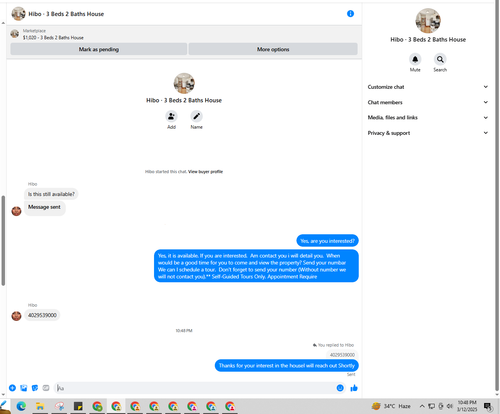Send a thumbs-up like
The image size is (500, 414).
pos(354,388)
